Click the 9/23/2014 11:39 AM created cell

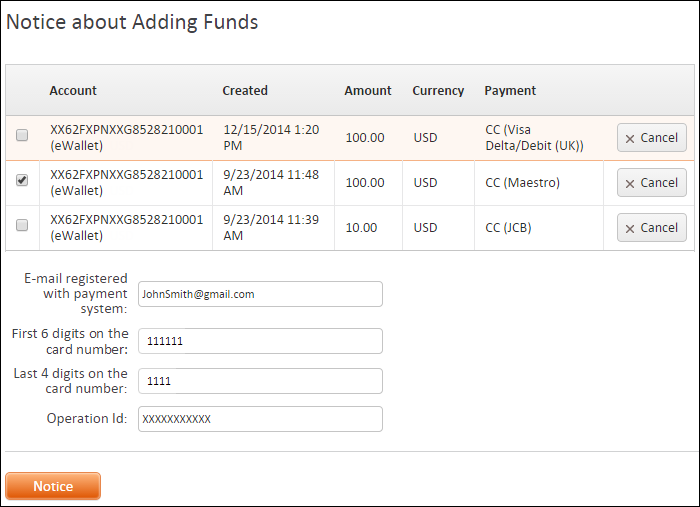point(271,228)
